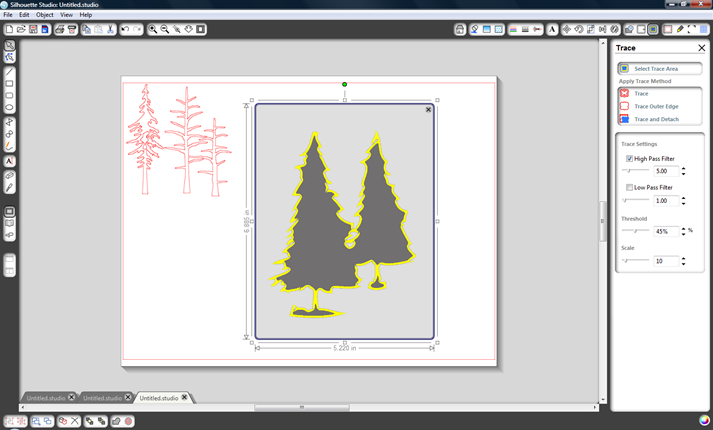713x430 pixels.
Task: Activate the pan hand tool
Action: click(188, 30)
